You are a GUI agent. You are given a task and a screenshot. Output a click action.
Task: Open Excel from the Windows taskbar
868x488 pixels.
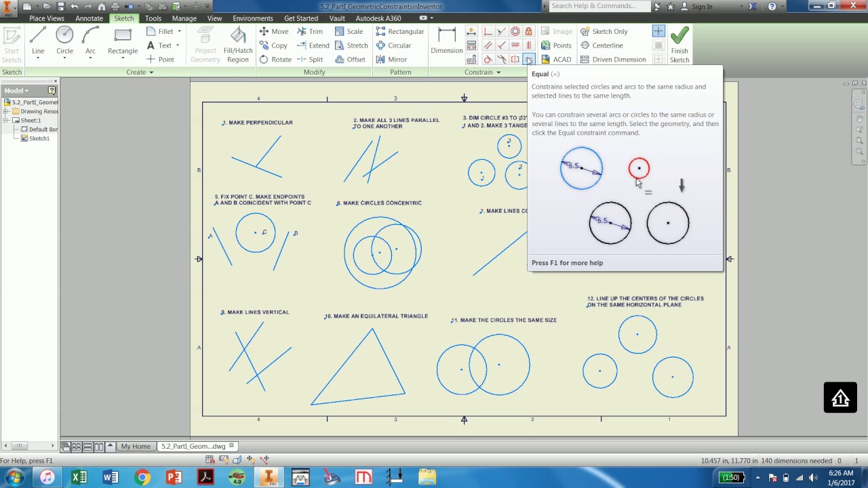tap(79, 477)
